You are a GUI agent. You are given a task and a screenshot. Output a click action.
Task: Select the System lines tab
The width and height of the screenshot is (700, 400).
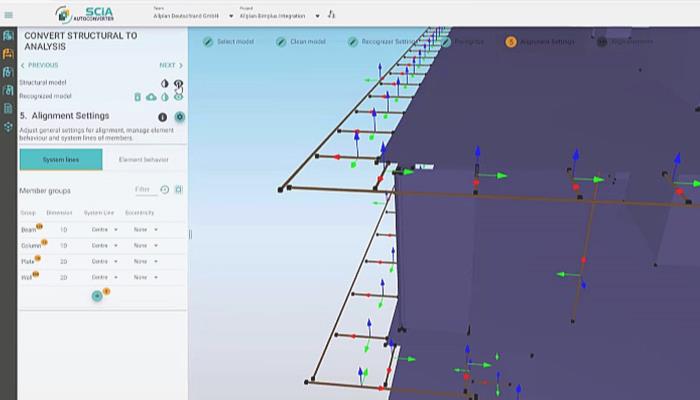click(61, 159)
